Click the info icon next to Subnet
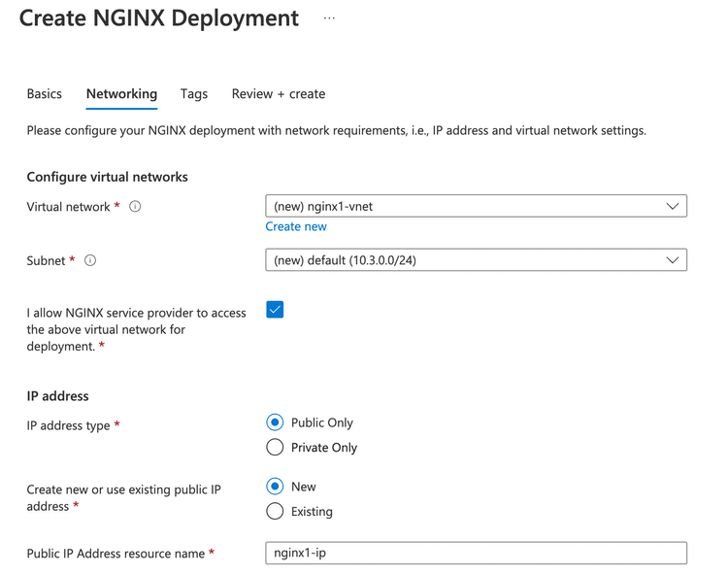 point(90,260)
